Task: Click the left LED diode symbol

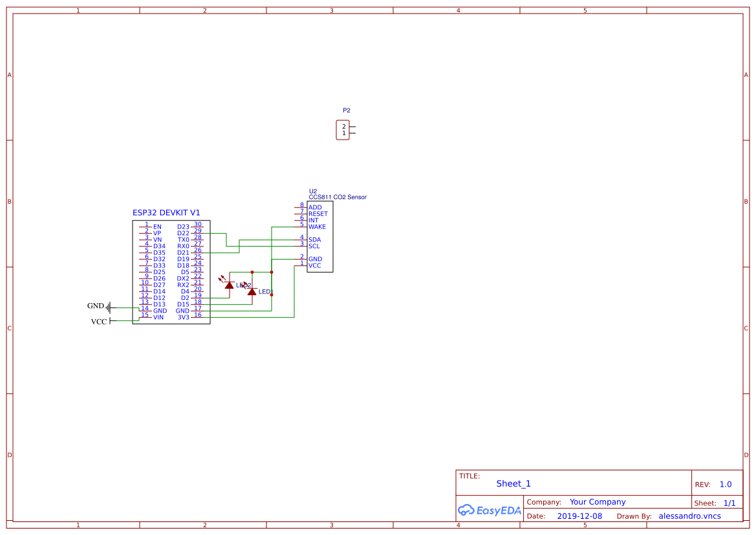Action: pos(229,284)
